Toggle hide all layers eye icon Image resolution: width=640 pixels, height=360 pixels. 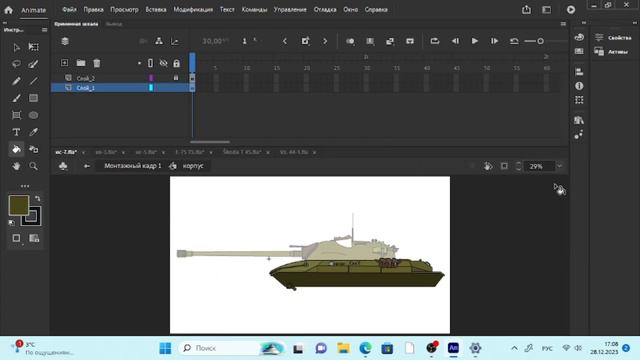[163, 63]
